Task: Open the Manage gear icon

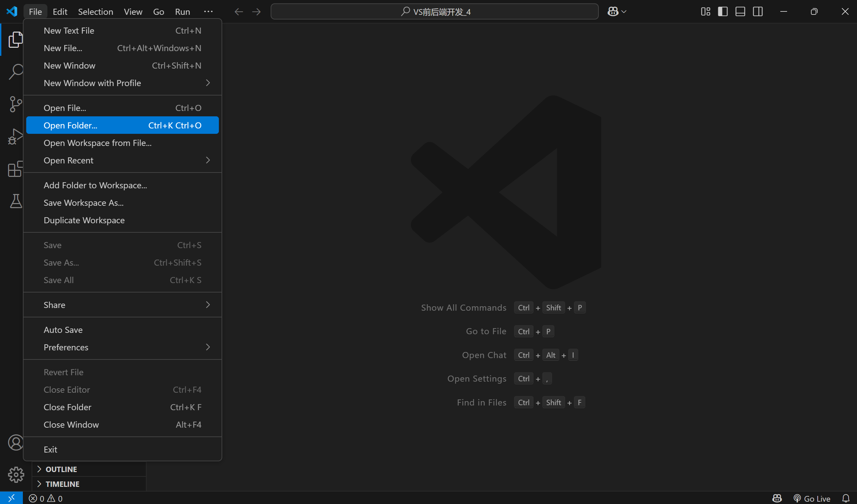Action: point(15,474)
